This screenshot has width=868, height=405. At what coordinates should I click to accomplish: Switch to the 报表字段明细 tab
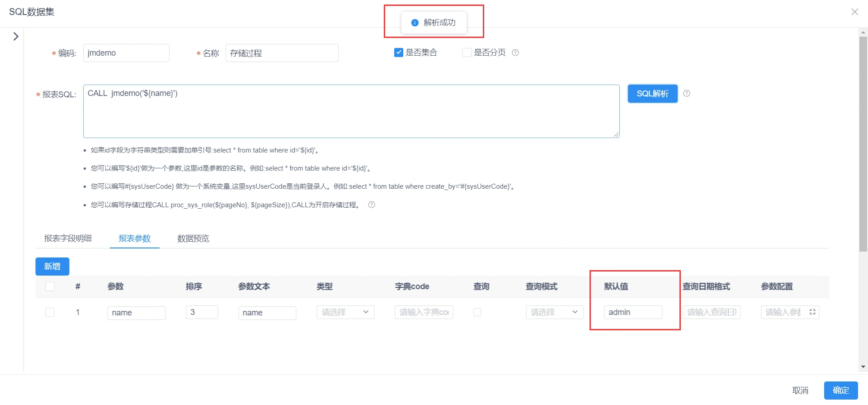pos(68,238)
